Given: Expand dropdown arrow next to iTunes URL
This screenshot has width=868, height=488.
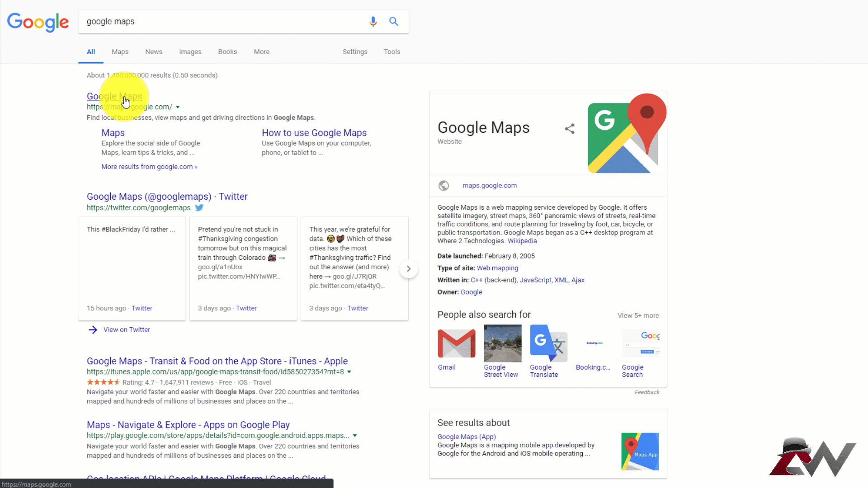Looking at the screenshot, I should click(349, 372).
